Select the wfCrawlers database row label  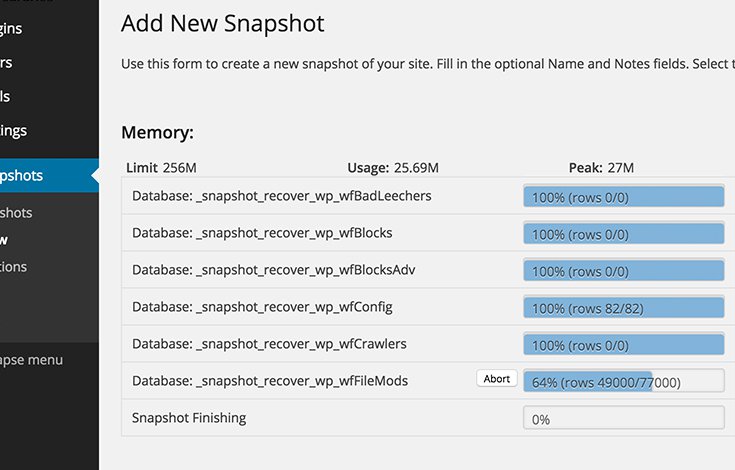(269, 344)
